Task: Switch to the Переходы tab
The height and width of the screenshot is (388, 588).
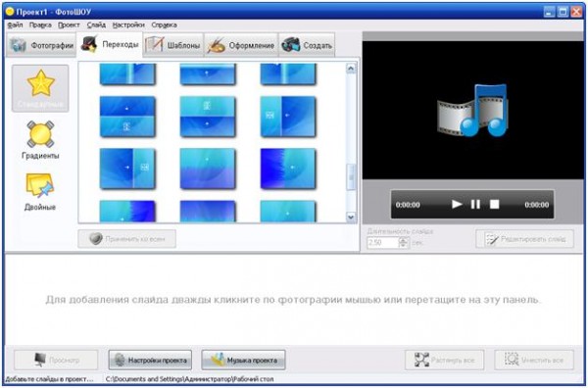Action: (109, 45)
